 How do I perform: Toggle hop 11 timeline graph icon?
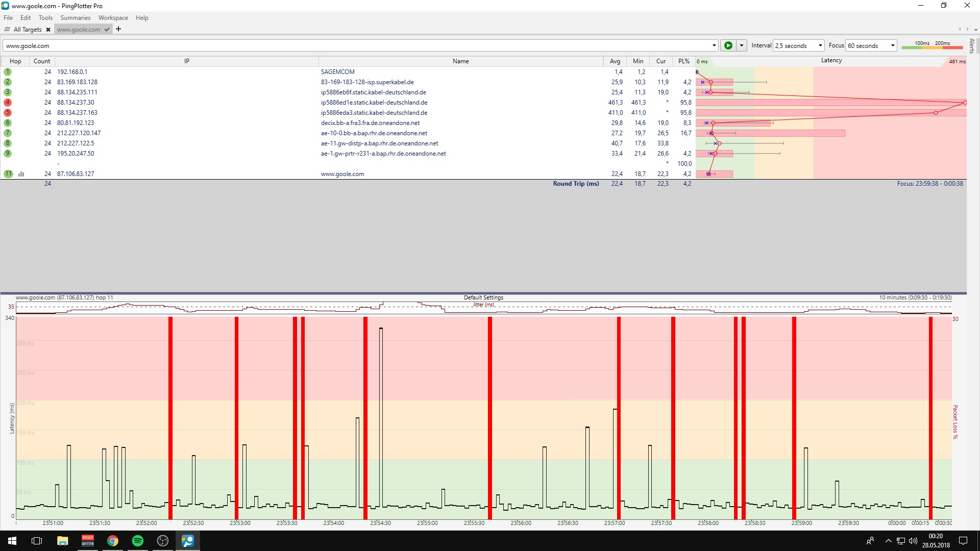click(21, 174)
